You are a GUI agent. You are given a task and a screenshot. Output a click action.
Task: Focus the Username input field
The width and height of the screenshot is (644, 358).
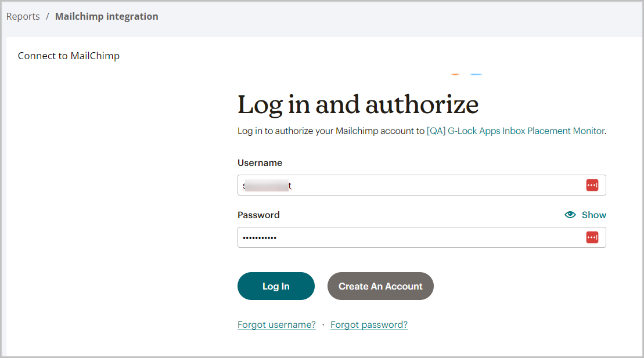click(422, 185)
